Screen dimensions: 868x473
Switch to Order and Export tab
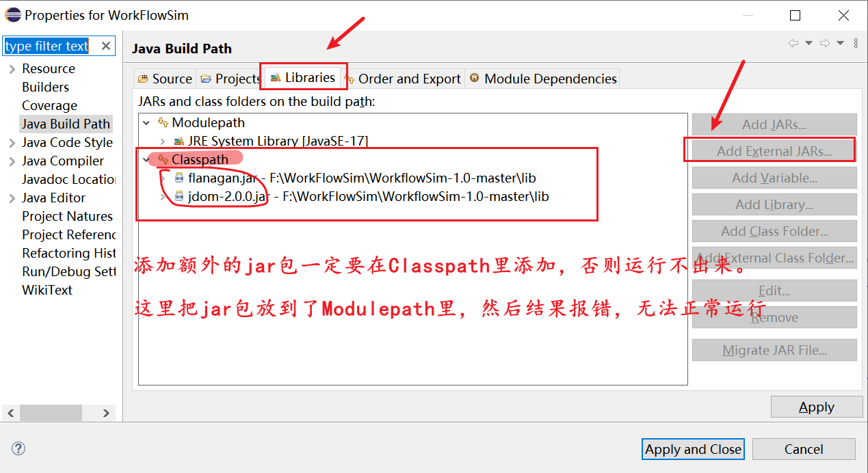(403, 79)
